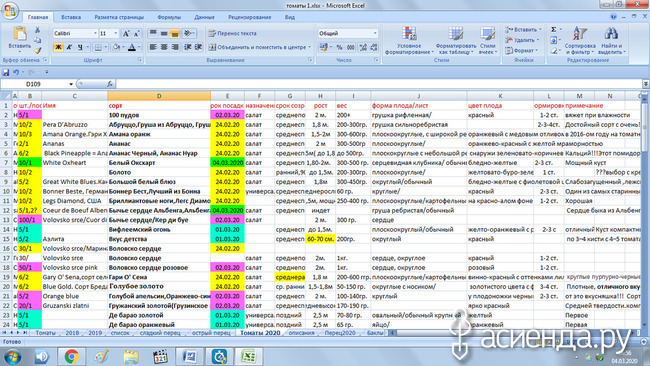Save workbook via Quick Access floppy icon
The image size is (650, 366).
[x=6, y=72]
